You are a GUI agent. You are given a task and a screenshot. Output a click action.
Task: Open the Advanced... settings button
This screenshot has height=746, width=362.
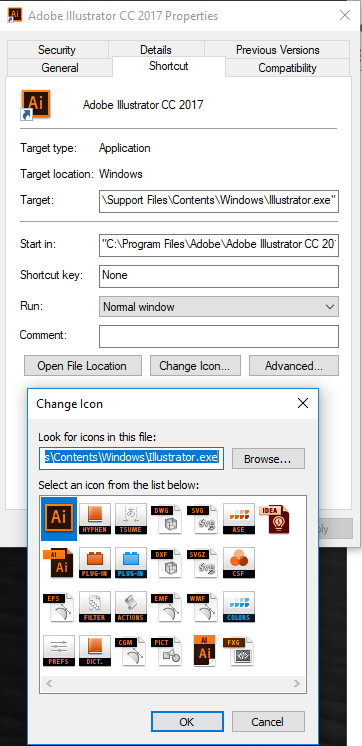click(294, 366)
